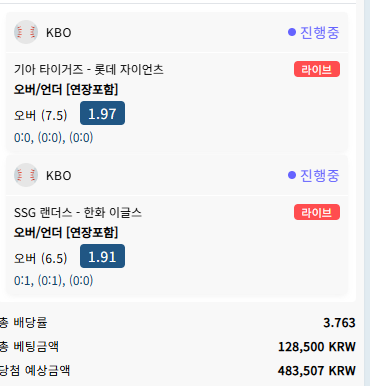Click the second KBO league label
The image size is (370, 386).
[x=59, y=176]
